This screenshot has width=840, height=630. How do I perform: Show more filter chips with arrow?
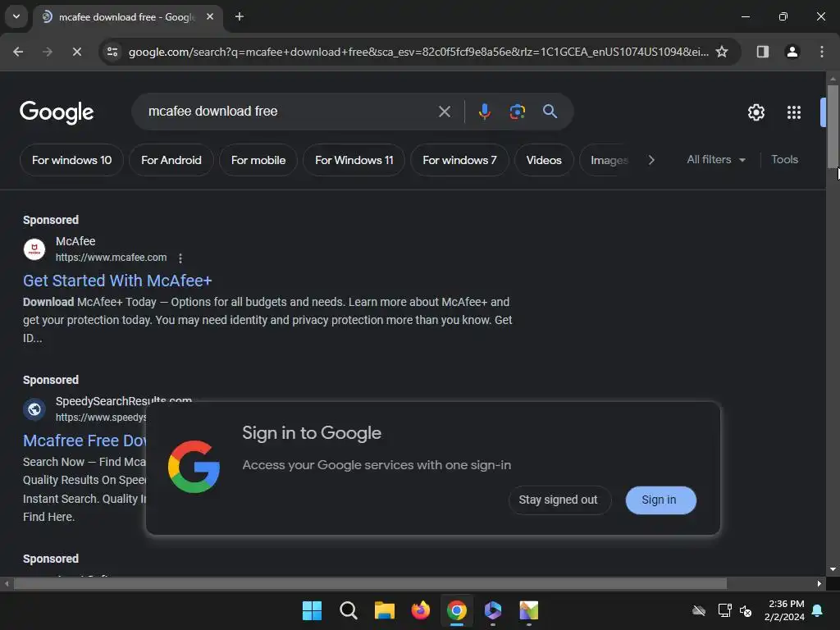tap(651, 160)
